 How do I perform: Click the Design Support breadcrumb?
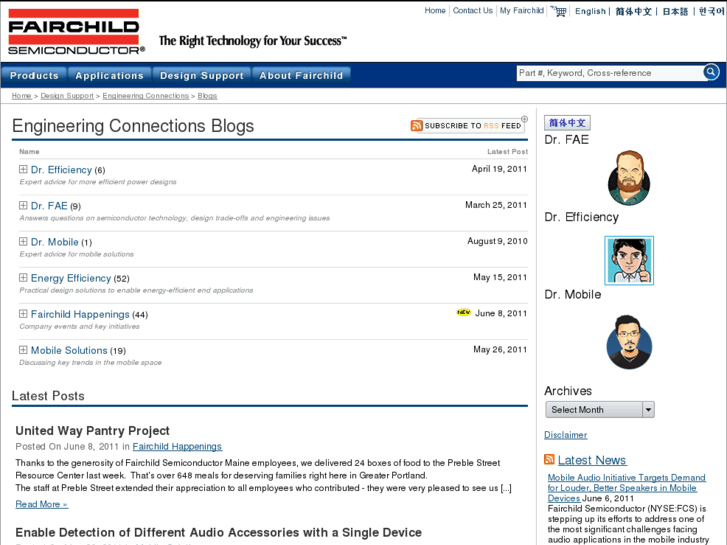(67, 96)
